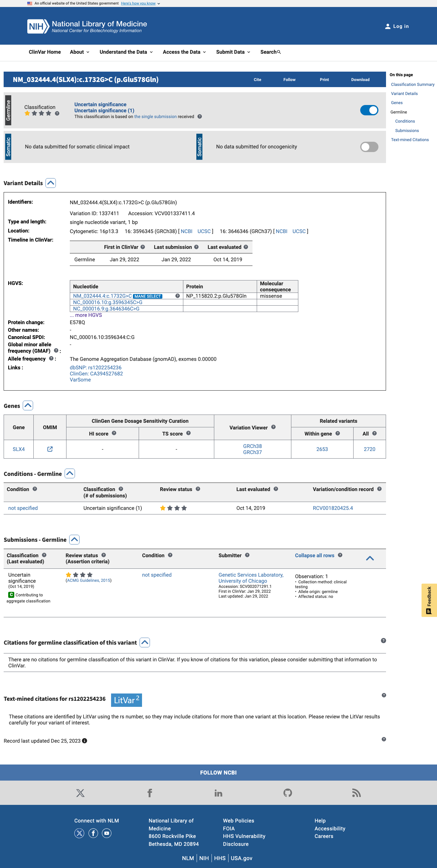437x868 pixels.
Task: Open dbSNP rs1202254236 link
Action: point(95,368)
